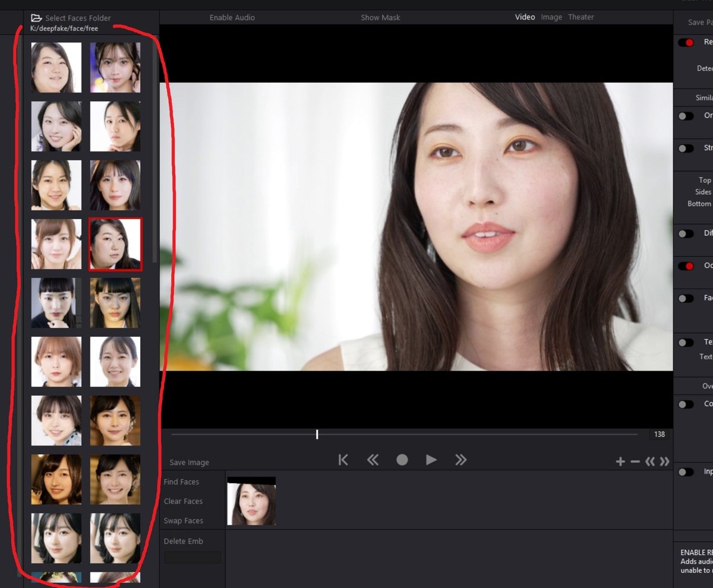The height and width of the screenshot is (588, 713).
Task: Click Show Mask
Action: [x=380, y=18]
